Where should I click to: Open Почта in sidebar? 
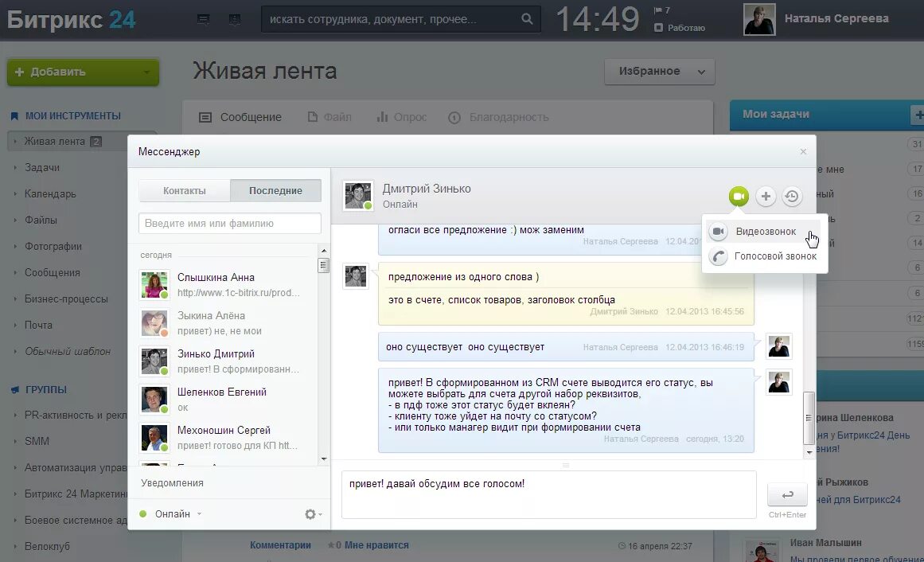pos(38,326)
